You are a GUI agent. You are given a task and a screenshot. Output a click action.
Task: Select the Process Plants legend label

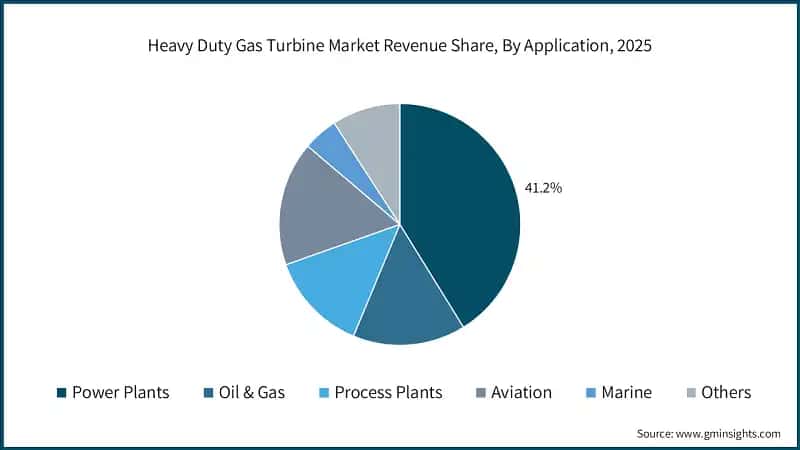pyautogui.click(x=388, y=392)
